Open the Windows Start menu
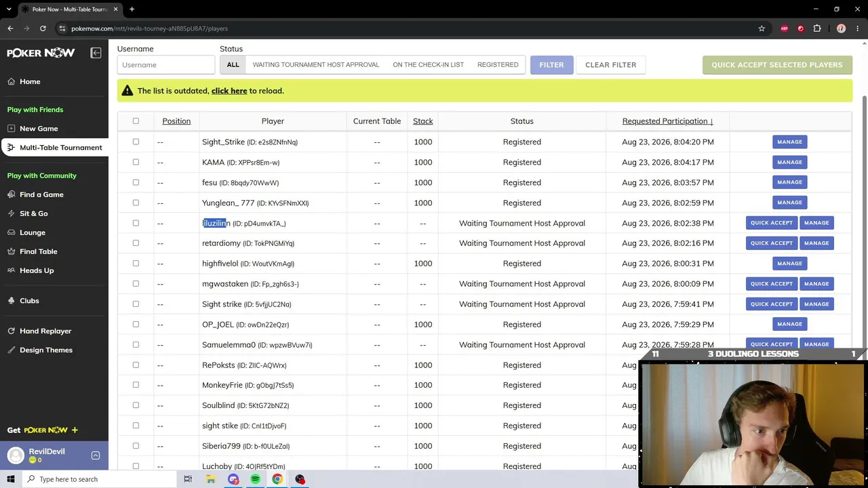The width and height of the screenshot is (868, 488). 10,479
